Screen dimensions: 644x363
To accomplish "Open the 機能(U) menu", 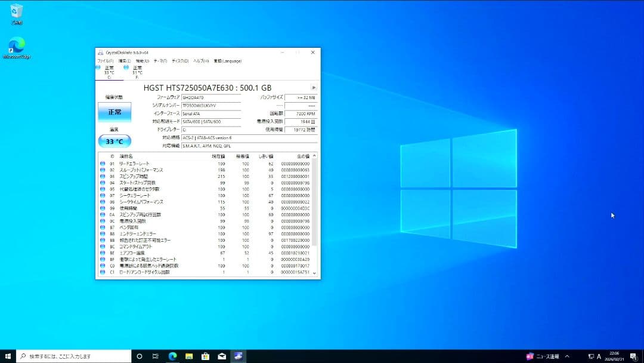I will click(x=143, y=61).
